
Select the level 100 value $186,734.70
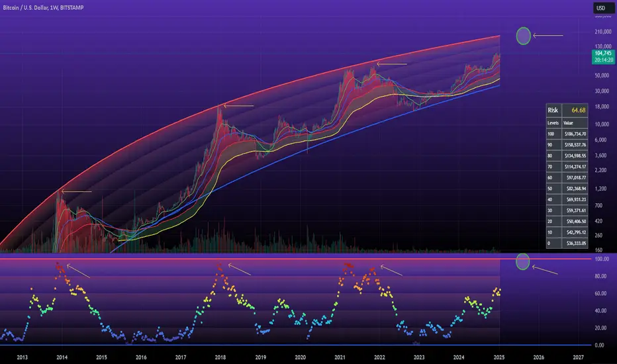pyautogui.click(x=575, y=134)
